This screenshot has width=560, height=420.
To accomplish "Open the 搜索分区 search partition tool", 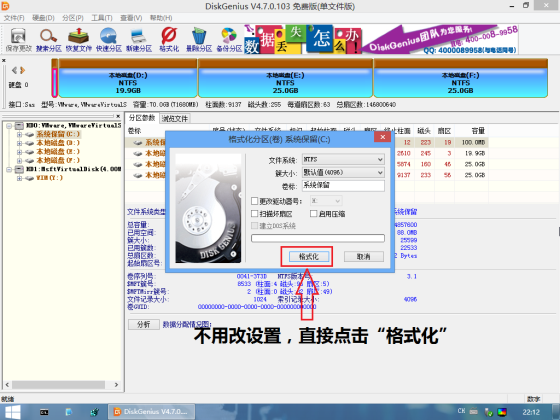I will pyautogui.click(x=49, y=40).
